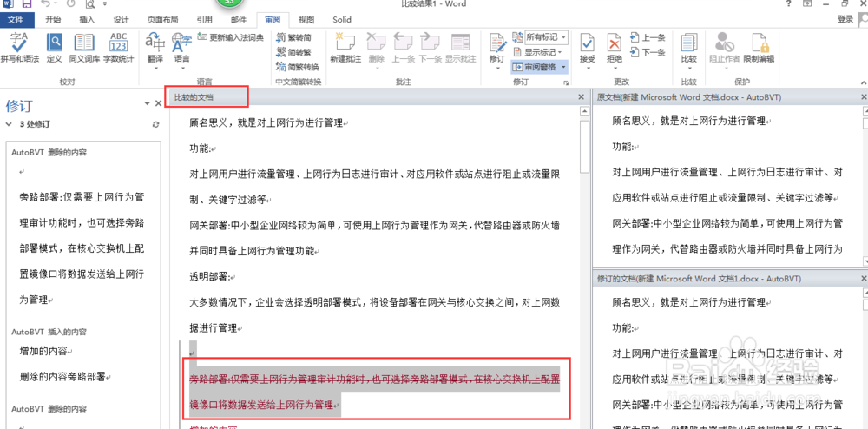Screen dimensions: 868x429
Task: Open the 修订 group dialog launcher
Action: coord(566,82)
